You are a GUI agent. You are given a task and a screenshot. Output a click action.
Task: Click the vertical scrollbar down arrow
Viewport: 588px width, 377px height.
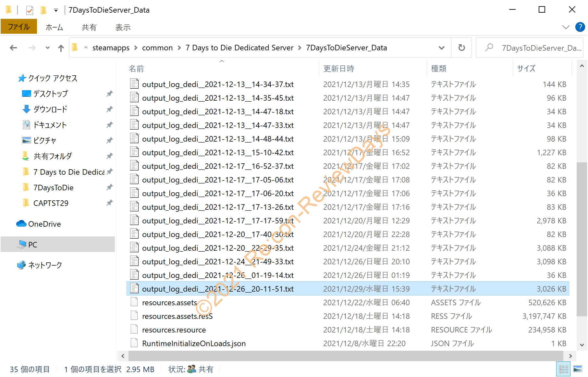pyautogui.click(x=582, y=345)
